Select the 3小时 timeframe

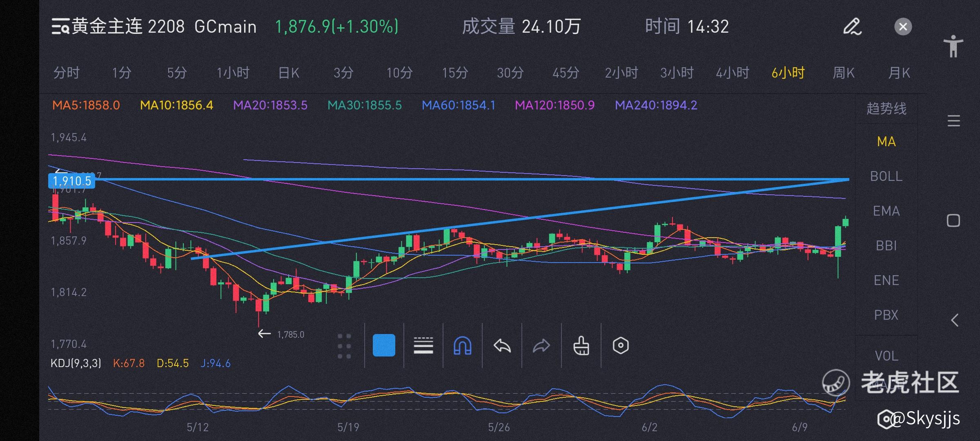point(677,73)
